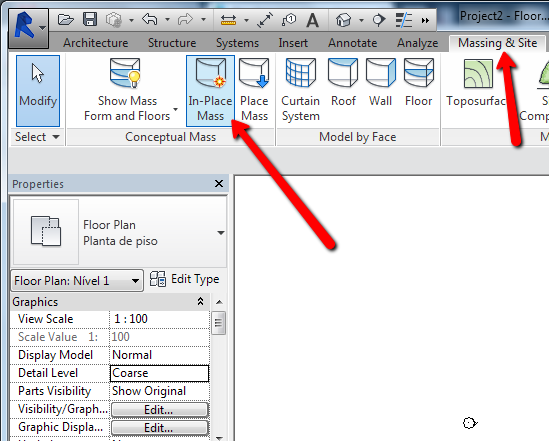Screen dimensions: 549x441
Task: Redo the last action
Action: pyautogui.click(x=186, y=20)
